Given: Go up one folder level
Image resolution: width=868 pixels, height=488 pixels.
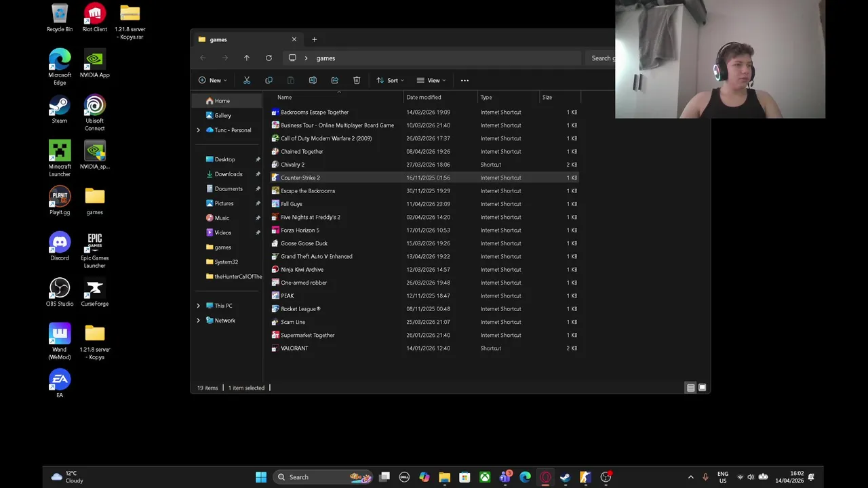Looking at the screenshot, I should point(247,58).
